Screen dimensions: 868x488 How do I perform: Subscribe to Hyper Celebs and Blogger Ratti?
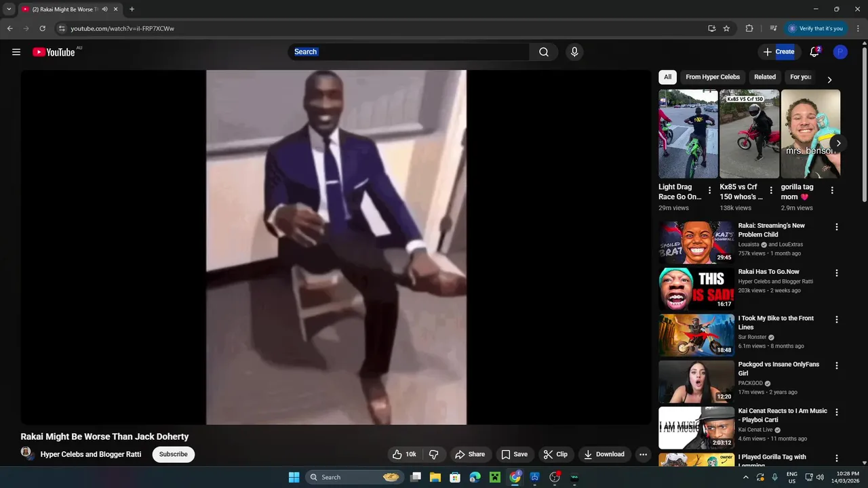pos(174,454)
